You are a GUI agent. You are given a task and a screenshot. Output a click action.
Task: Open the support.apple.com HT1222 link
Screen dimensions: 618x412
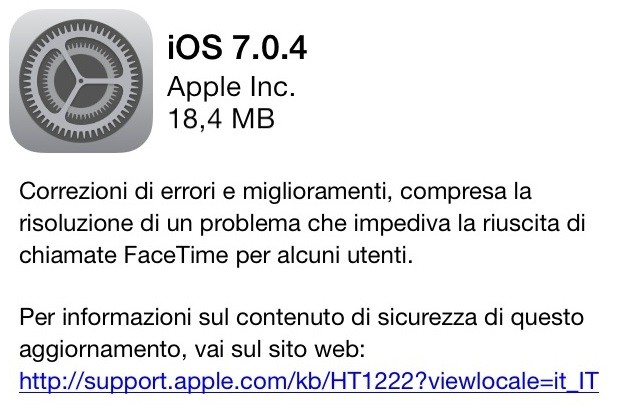[x=309, y=381]
